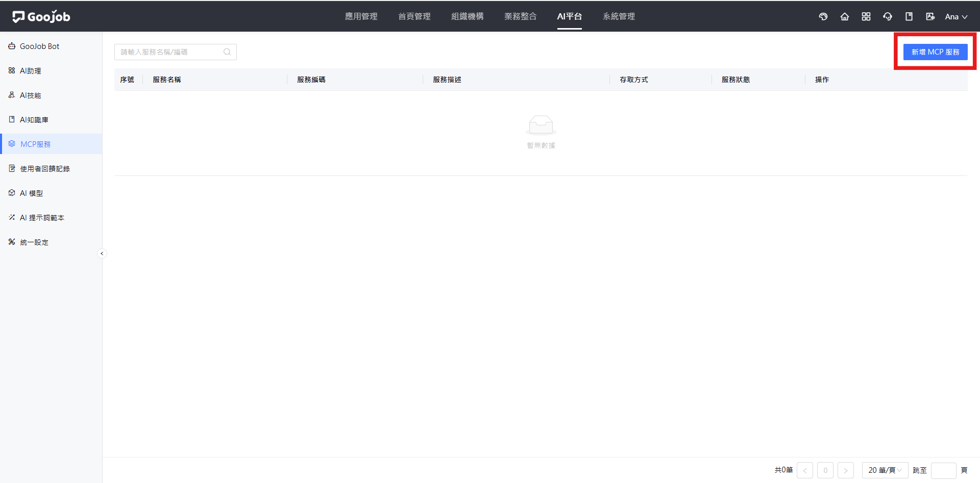Viewport: 980px width, 483px height.
Task: Go to previous page arrow
Action: click(805, 470)
